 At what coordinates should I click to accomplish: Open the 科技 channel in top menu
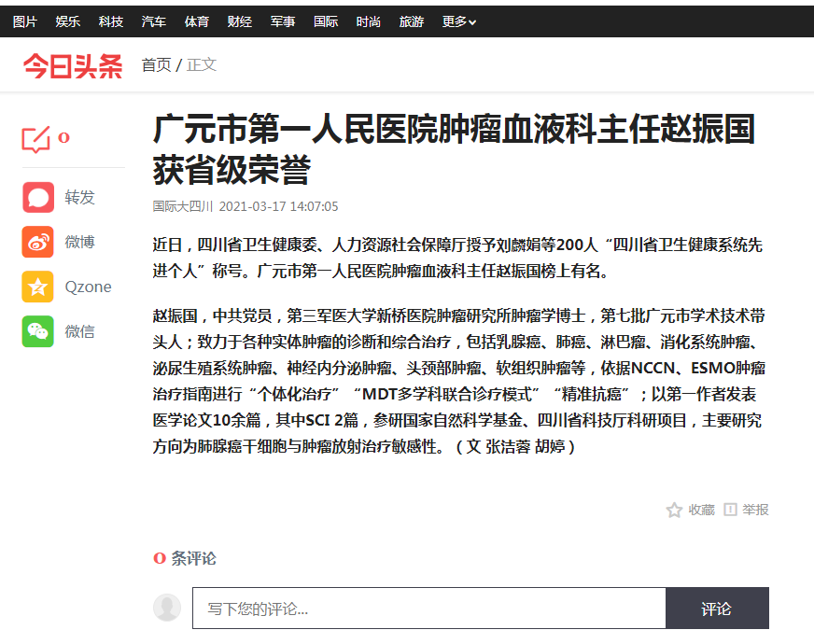tap(111, 21)
